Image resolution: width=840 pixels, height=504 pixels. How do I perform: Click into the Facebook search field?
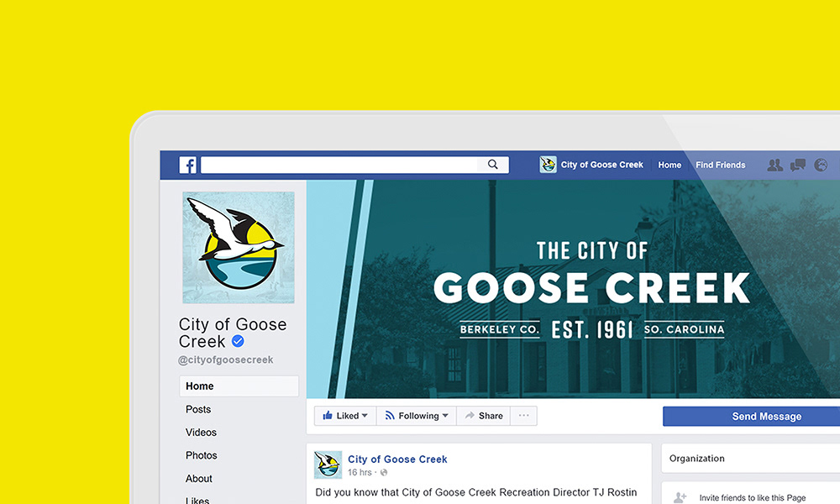pyautogui.click(x=354, y=165)
